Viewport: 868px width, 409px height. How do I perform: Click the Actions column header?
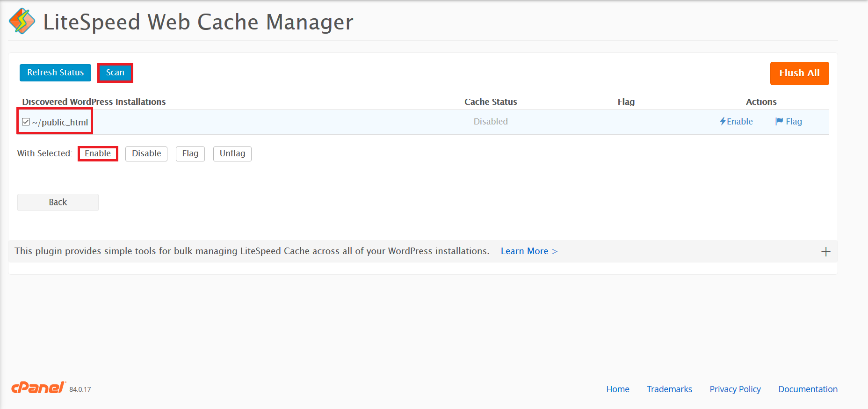click(x=761, y=102)
